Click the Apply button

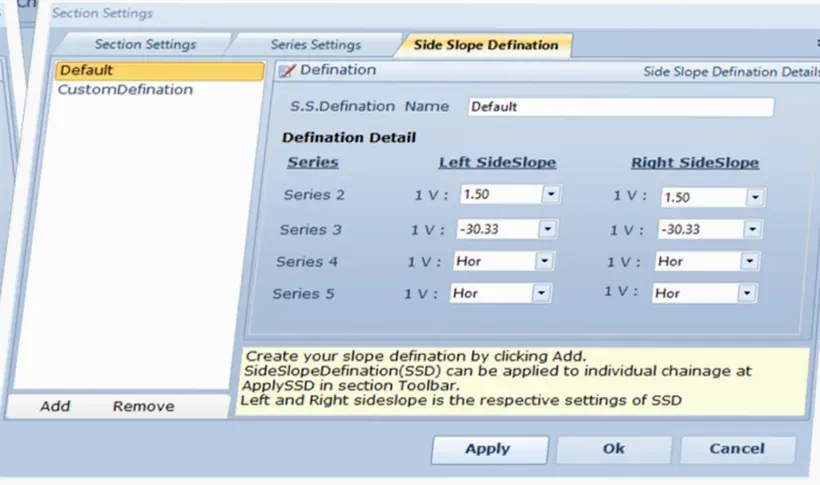(x=489, y=449)
